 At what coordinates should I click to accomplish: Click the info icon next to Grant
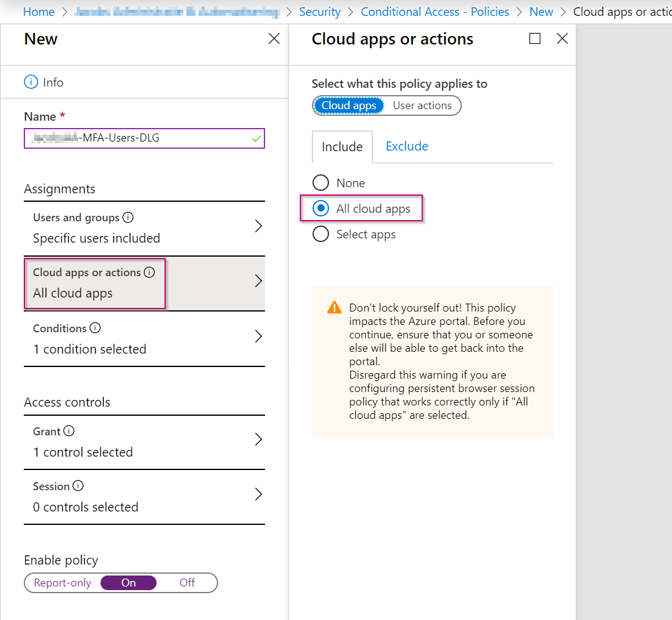(x=69, y=430)
